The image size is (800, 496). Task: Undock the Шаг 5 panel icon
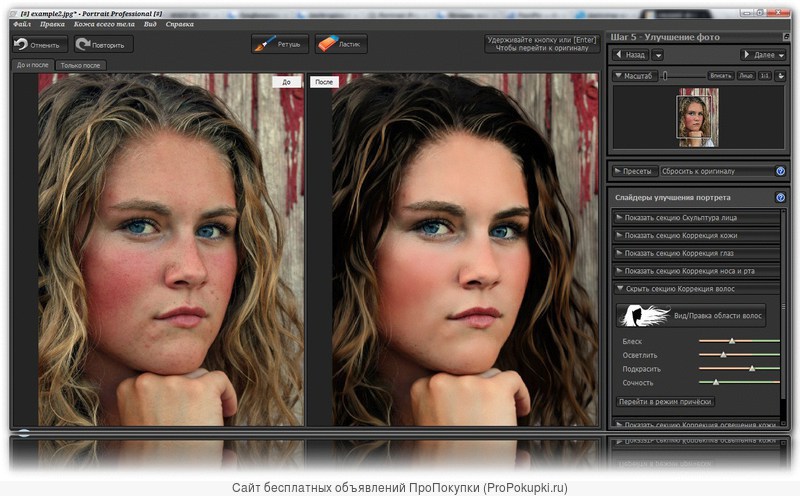(x=786, y=37)
